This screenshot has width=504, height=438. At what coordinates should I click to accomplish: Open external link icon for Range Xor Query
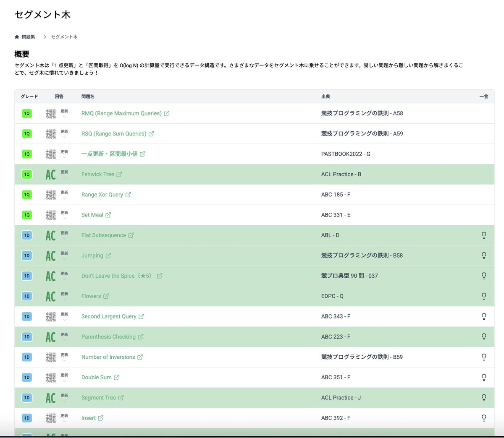(128, 195)
